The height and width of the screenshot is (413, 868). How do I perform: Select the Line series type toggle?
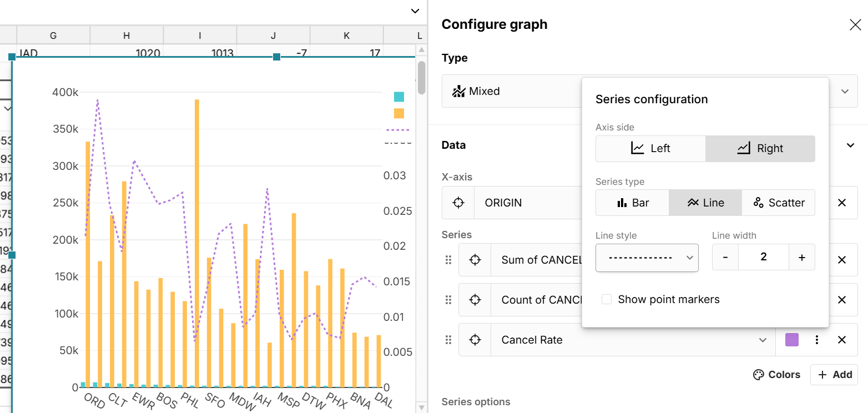point(705,203)
